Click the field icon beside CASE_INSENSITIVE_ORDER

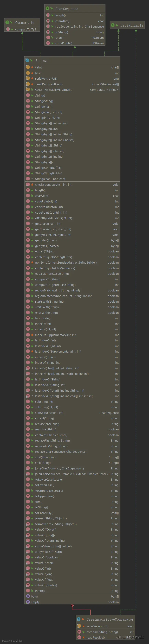click(x=28, y=90)
